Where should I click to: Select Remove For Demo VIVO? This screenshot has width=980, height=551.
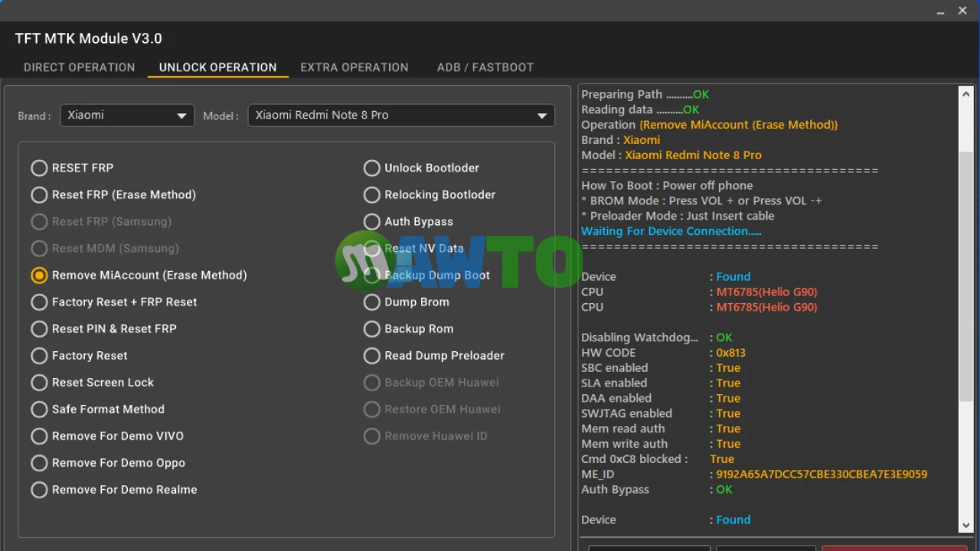(107, 435)
